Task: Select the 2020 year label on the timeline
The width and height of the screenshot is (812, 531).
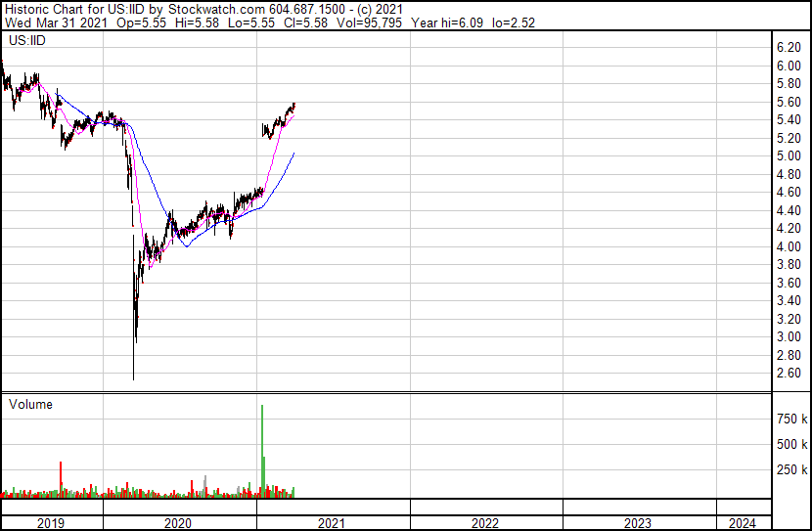Action: click(x=178, y=523)
